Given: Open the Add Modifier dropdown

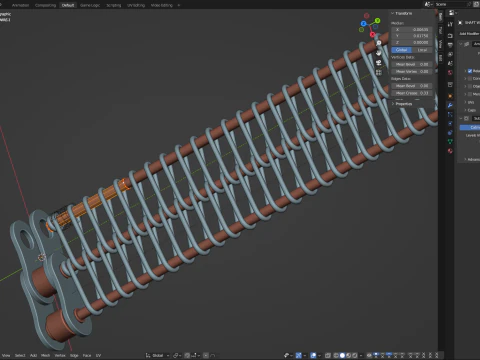Looking at the screenshot, I should pyautogui.click(x=469, y=34).
